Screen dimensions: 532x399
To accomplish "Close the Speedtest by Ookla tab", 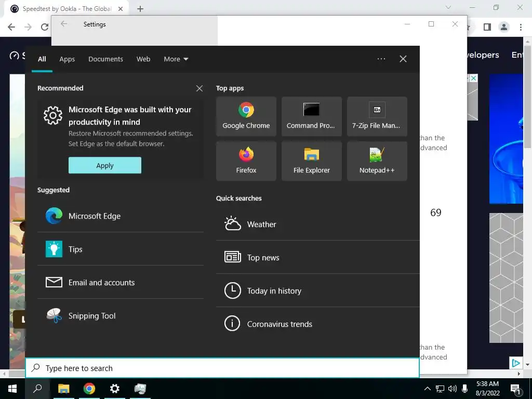I will point(121,9).
